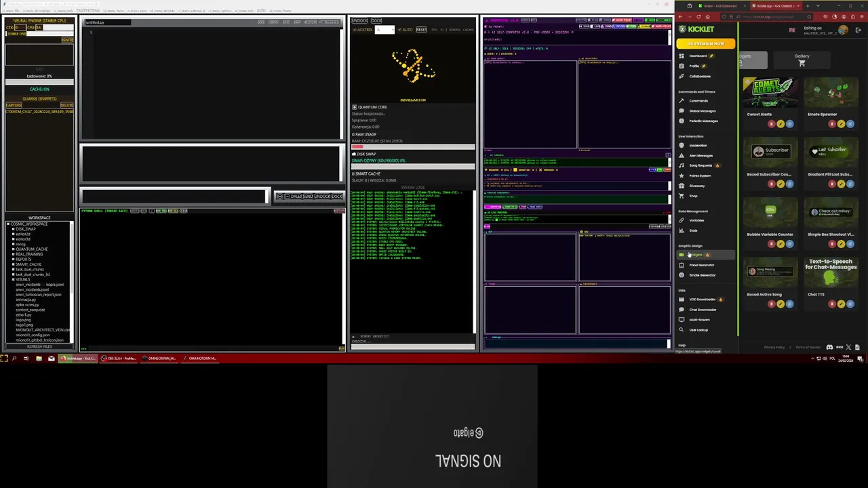Open Multi-Stream in Kicklet sidebar
Image resolution: width=868 pixels, height=488 pixels.
point(699,320)
